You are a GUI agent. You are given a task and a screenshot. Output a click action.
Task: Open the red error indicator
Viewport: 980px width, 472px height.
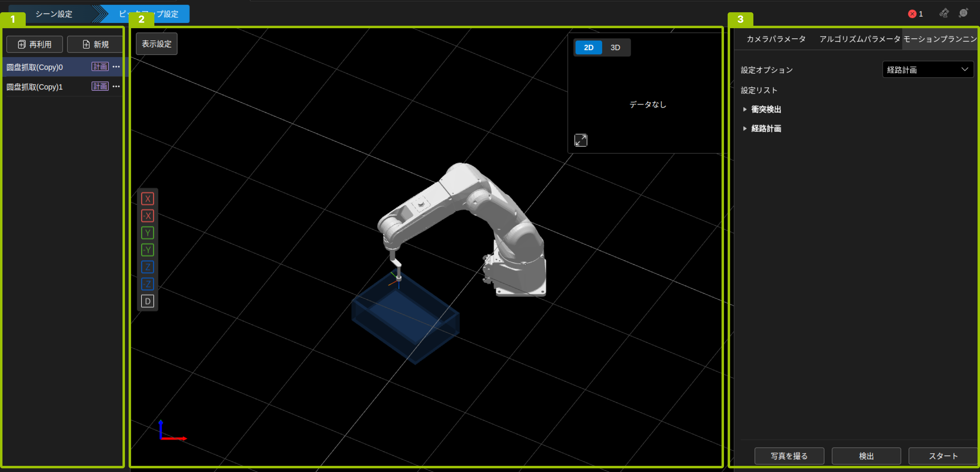click(x=915, y=14)
